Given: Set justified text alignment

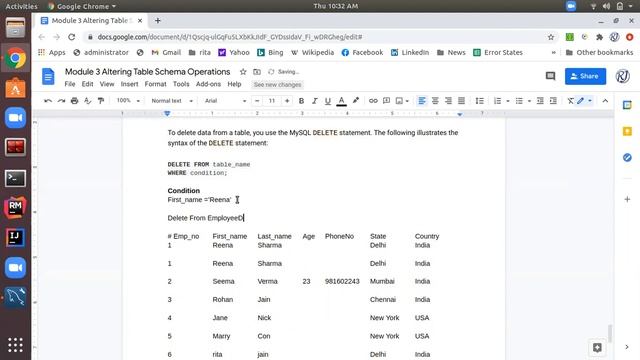Looking at the screenshot, I should (461, 101).
